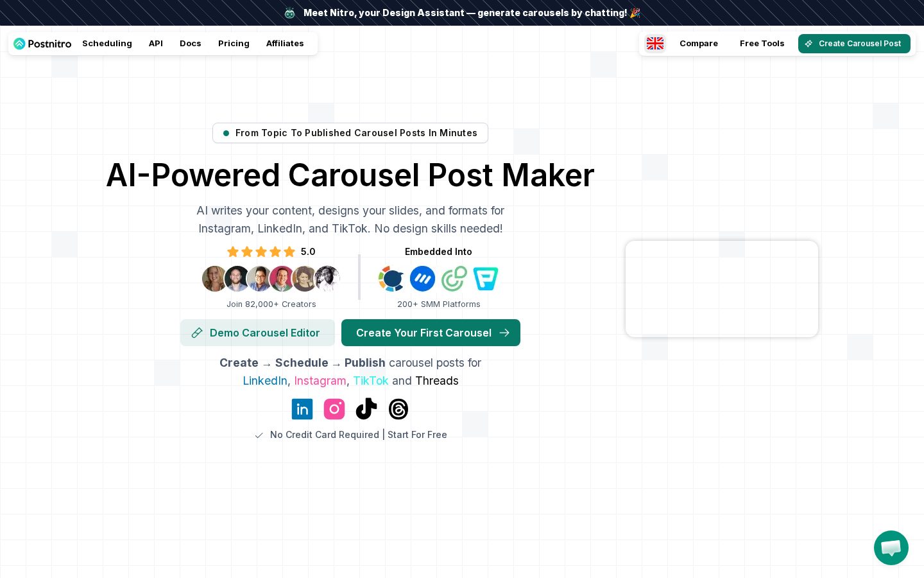The width and height of the screenshot is (924, 578).
Task: Open the Scheduling menu
Action: pos(107,44)
